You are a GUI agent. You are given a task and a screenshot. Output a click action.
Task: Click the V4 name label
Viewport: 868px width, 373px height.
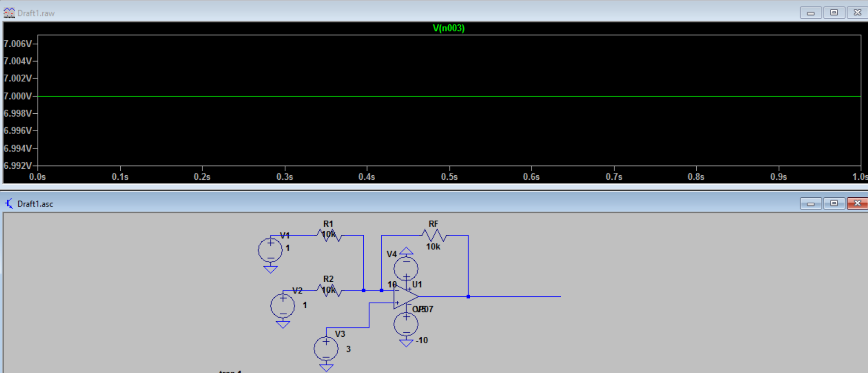(391, 254)
